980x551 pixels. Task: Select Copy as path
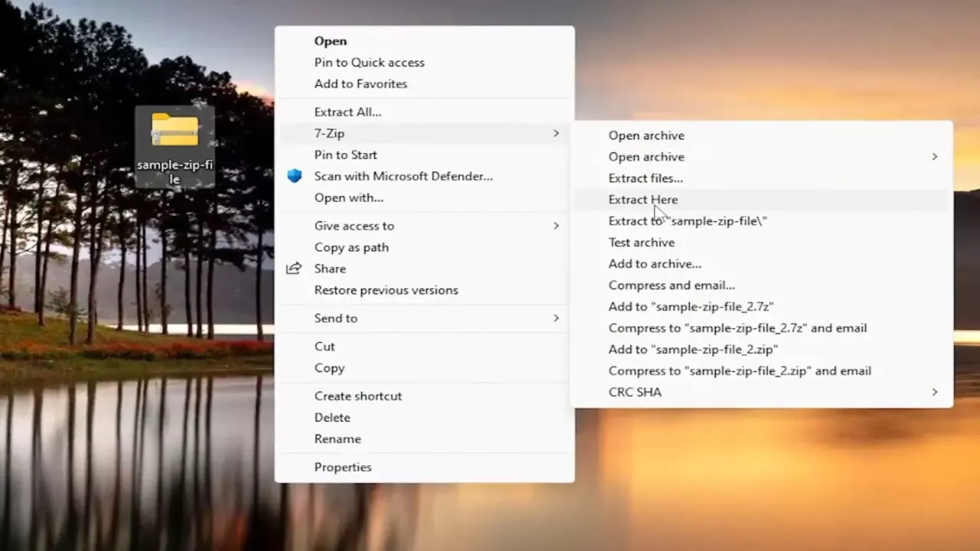[351, 247]
